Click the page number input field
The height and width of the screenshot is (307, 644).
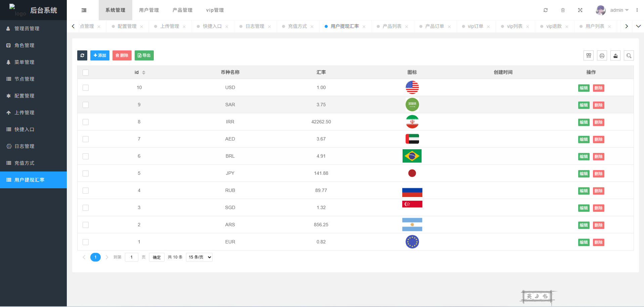coord(132,257)
